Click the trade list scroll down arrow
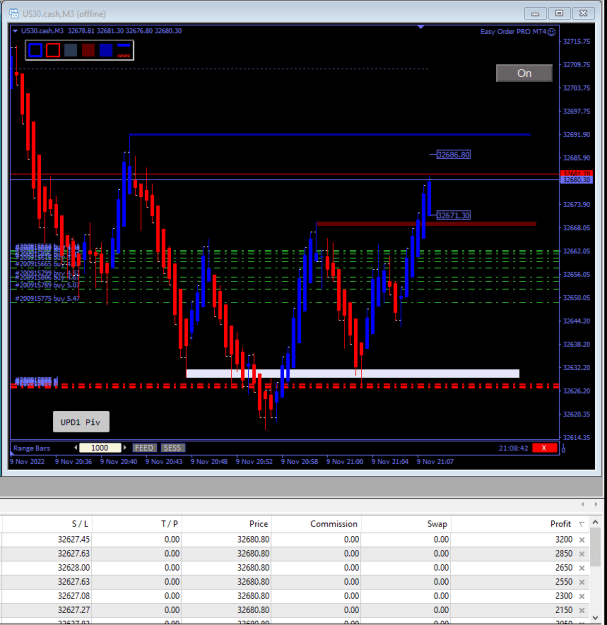The image size is (607, 625). (595, 618)
